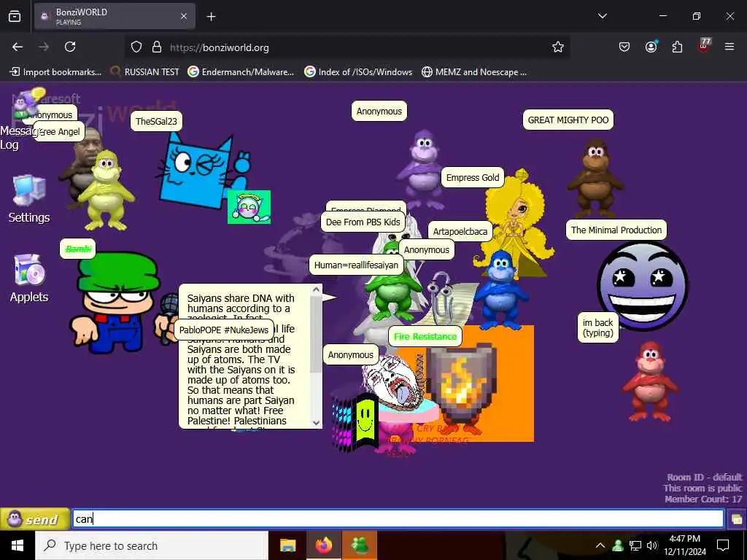Select The Minimal Production name tag
Image resolution: width=747 pixels, height=560 pixels.
(616, 230)
